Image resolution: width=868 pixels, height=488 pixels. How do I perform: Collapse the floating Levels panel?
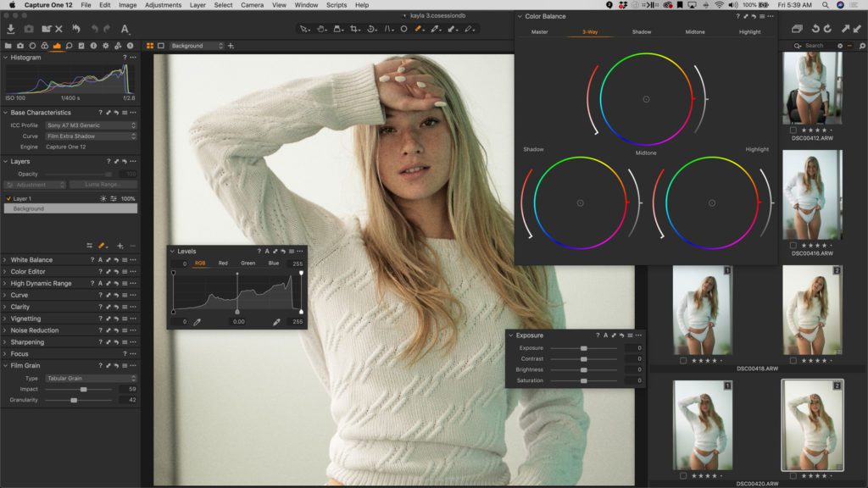[172, 251]
